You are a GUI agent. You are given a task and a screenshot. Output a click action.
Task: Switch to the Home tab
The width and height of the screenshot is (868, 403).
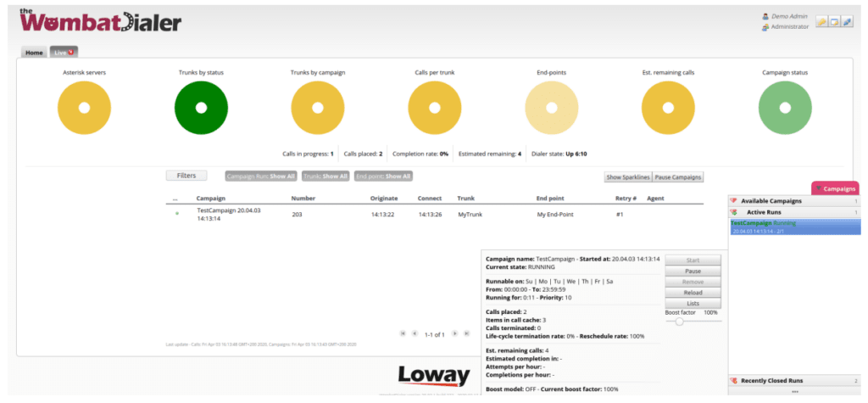tap(34, 53)
